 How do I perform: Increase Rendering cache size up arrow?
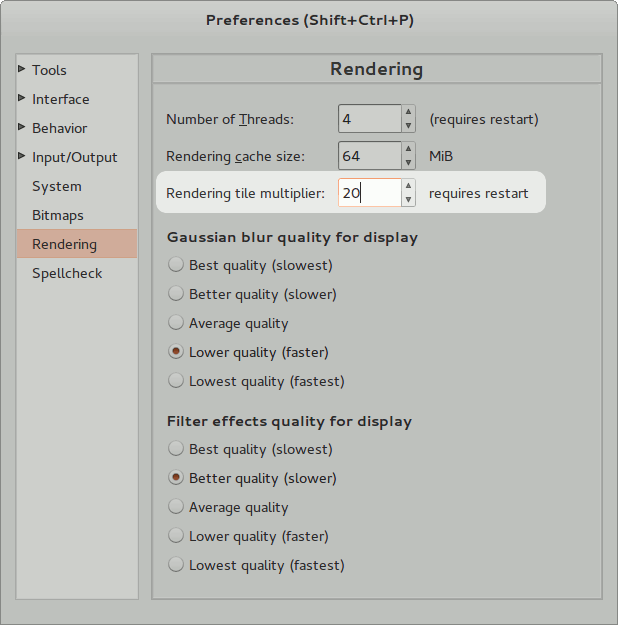(408, 149)
